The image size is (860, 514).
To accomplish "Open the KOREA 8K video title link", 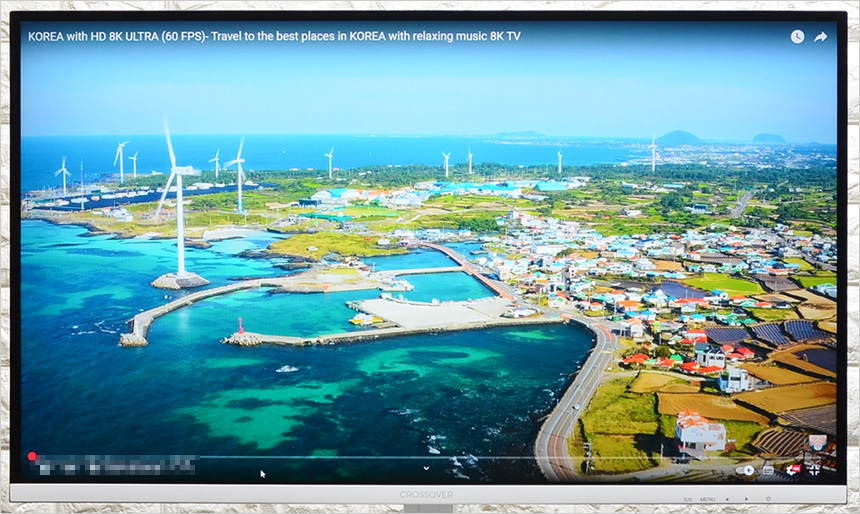I will tap(274, 36).
